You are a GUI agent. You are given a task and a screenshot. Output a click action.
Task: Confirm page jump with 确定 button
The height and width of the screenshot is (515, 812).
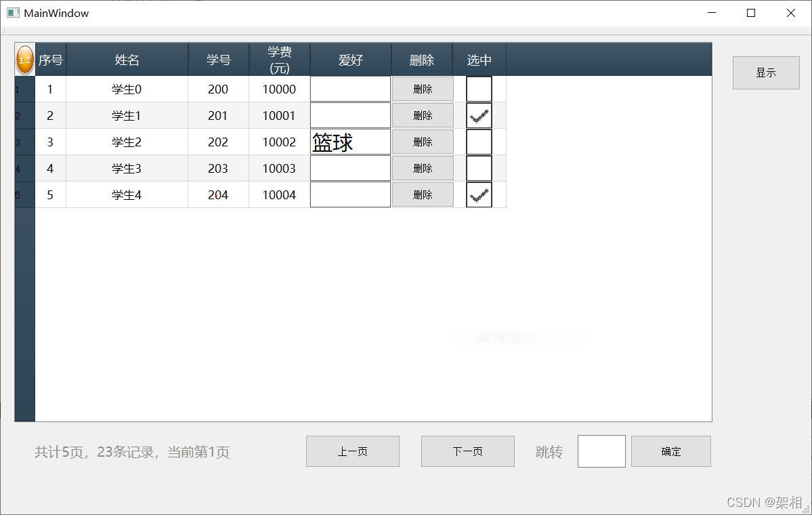(670, 451)
